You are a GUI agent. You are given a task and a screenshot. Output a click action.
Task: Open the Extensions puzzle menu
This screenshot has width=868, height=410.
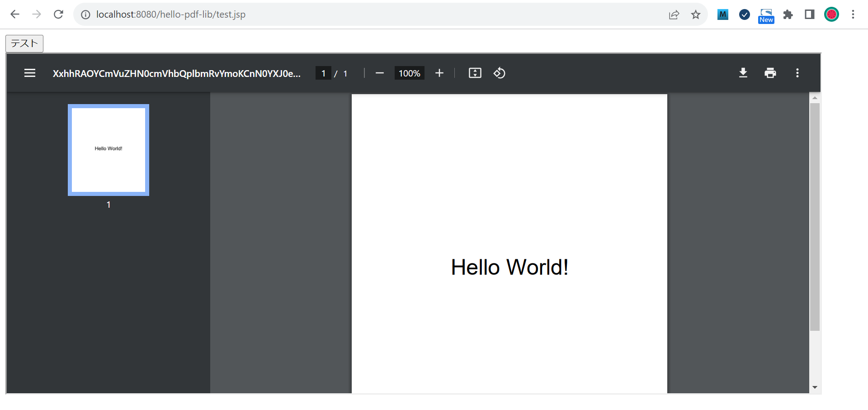[788, 14]
